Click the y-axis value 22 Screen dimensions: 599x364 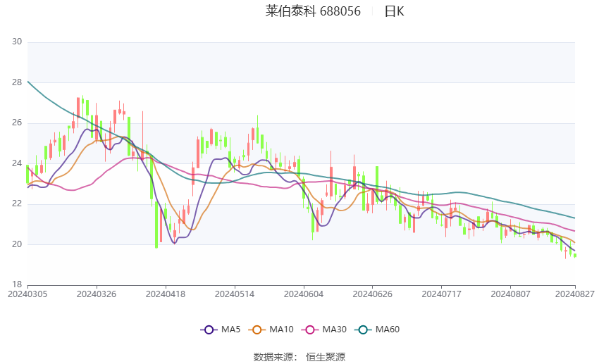[x=17, y=203]
